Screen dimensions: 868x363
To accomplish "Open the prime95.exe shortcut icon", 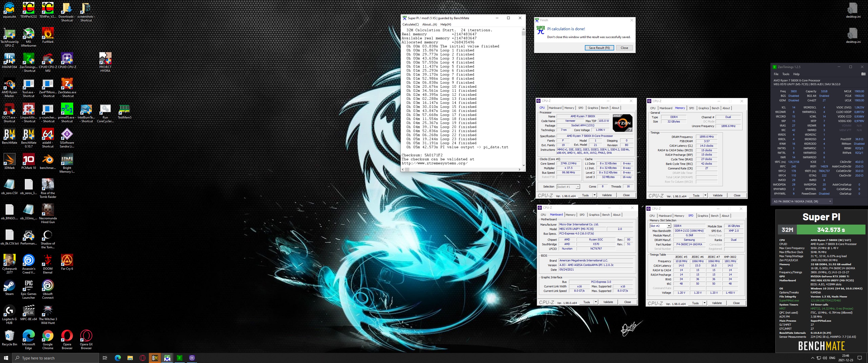I will [x=67, y=113].
